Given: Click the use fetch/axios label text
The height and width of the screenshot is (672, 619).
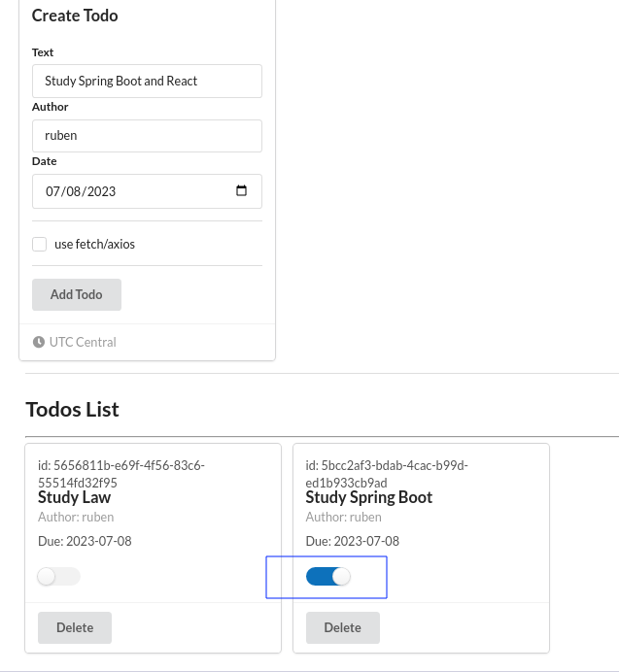Looking at the screenshot, I should [x=94, y=245].
